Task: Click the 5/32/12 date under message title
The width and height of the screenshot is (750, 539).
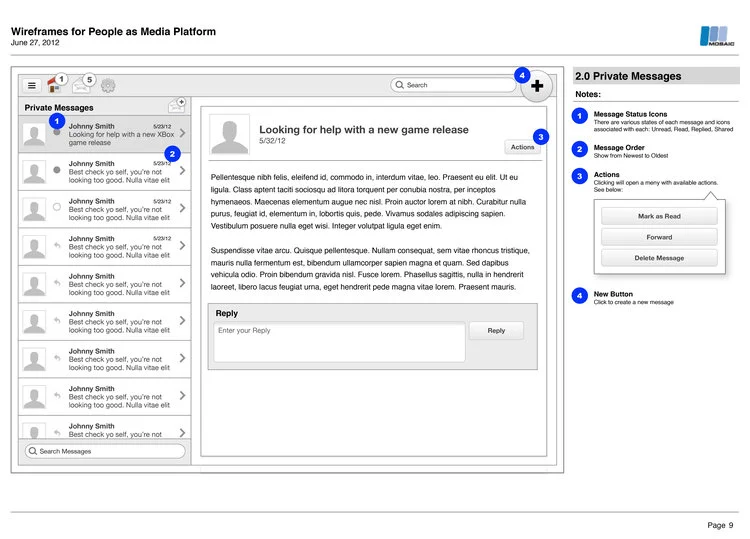Action: click(272, 141)
